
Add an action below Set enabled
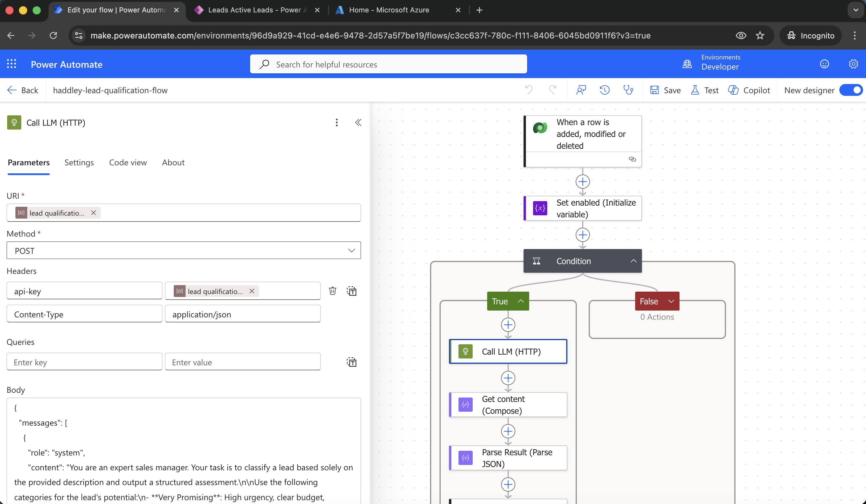[583, 235]
